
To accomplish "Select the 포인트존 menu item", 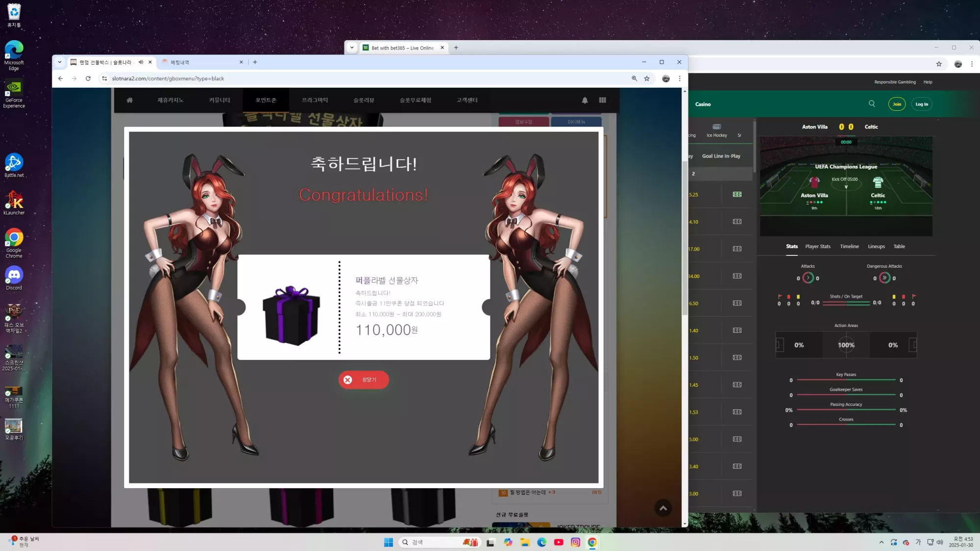I will coord(266,100).
